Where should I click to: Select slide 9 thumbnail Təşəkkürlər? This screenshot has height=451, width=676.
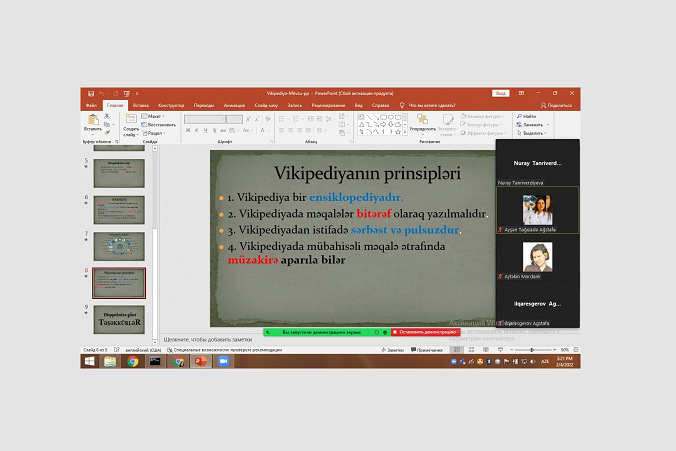(119, 319)
